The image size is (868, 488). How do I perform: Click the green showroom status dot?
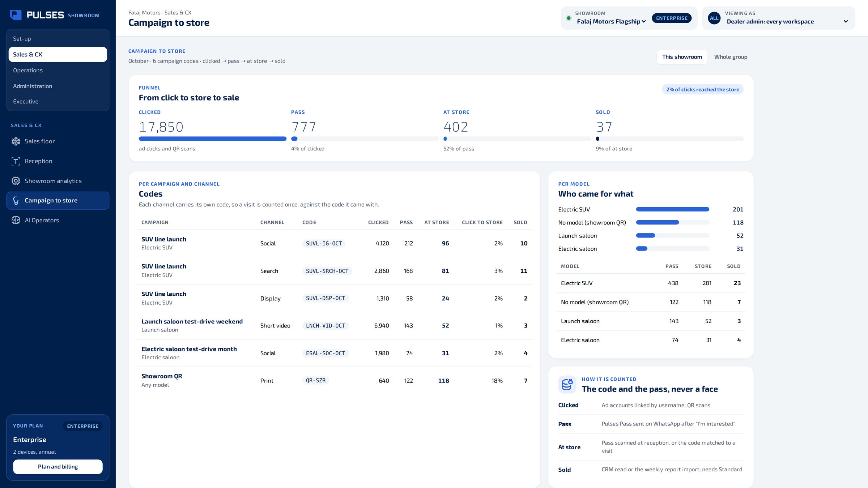(x=569, y=18)
